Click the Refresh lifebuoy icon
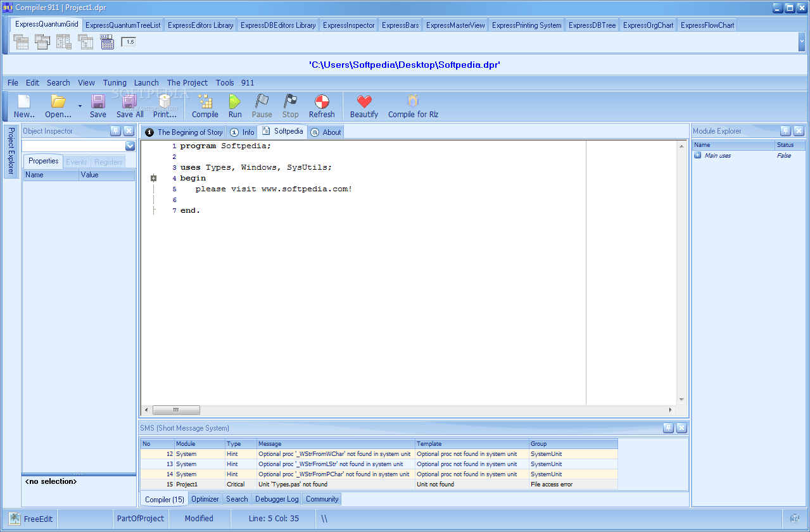The image size is (810, 532). pyautogui.click(x=322, y=101)
